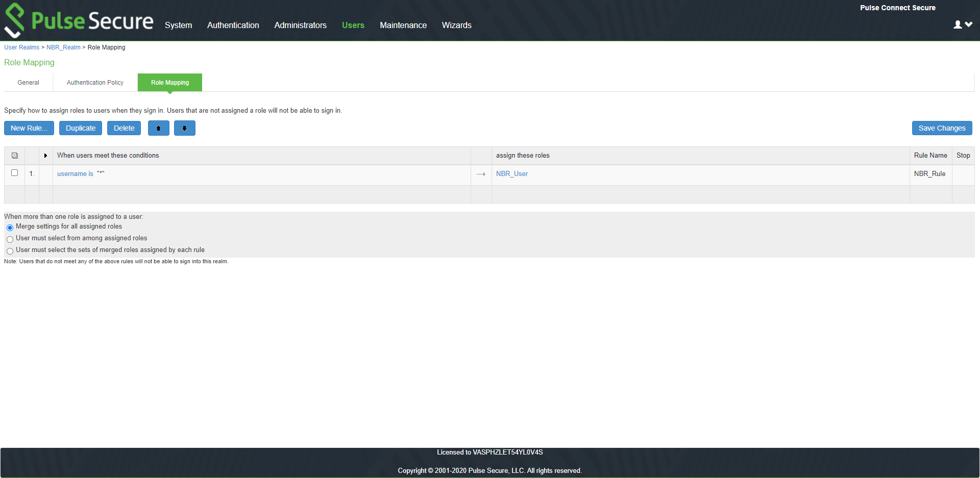Select User must select from among assigned roles
This screenshot has height=478, width=980.
coord(10,239)
